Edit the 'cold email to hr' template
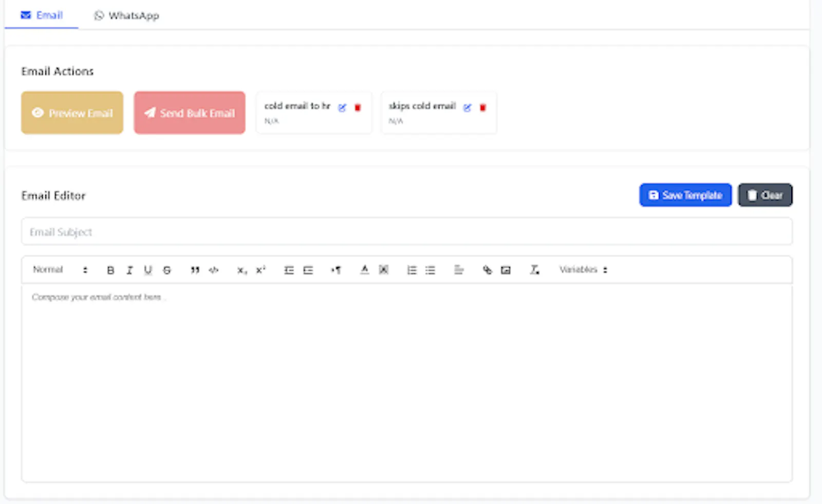The width and height of the screenshot is (822, 504). pyautogui.click(x=342, y=107)
